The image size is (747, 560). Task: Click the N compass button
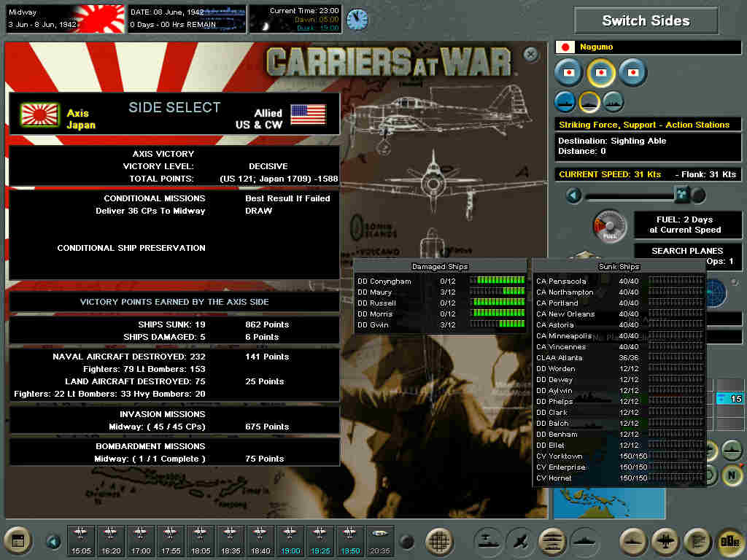pos(732,475)
